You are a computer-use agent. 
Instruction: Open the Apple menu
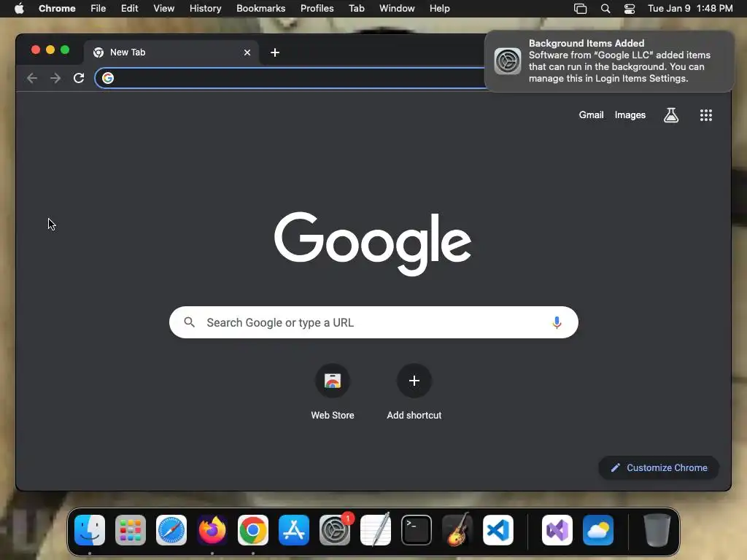pyautogui.click(x=19, y=9)
